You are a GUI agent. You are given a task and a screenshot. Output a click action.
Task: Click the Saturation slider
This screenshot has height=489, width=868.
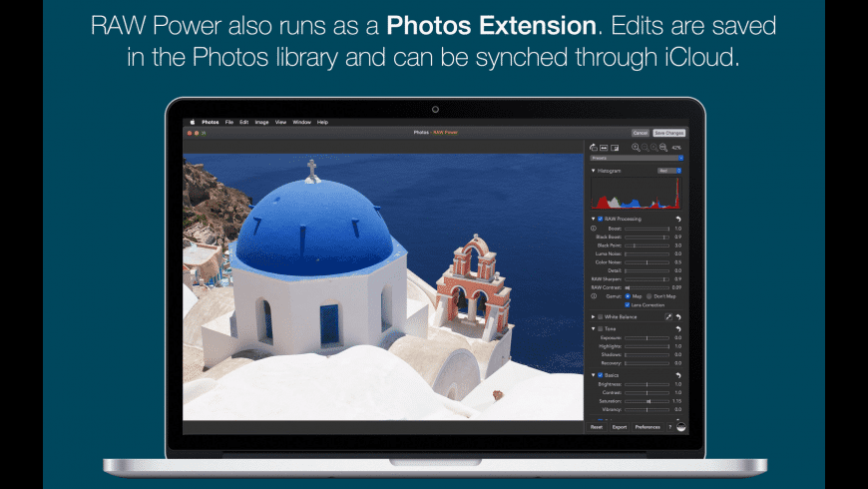point(648,401)
